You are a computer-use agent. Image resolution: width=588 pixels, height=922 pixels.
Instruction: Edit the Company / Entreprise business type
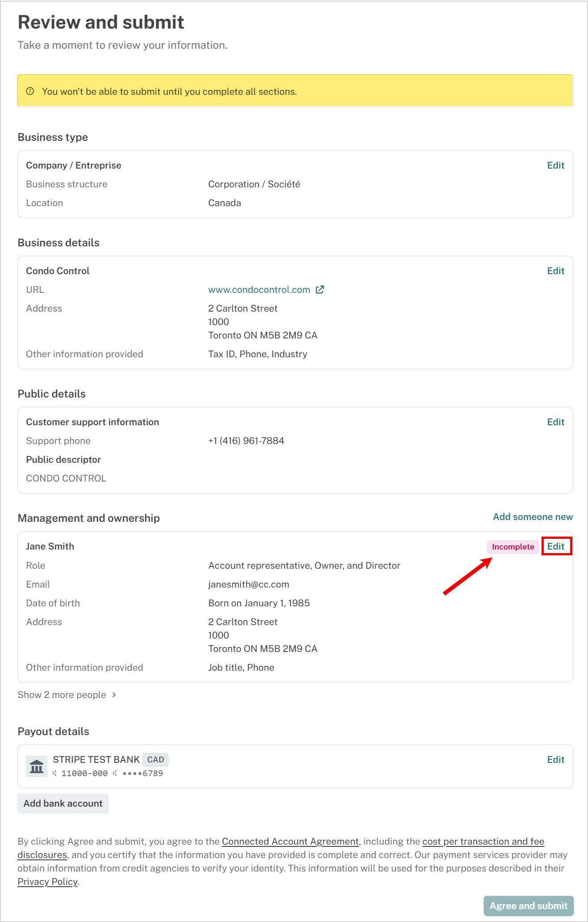point(555,165)
